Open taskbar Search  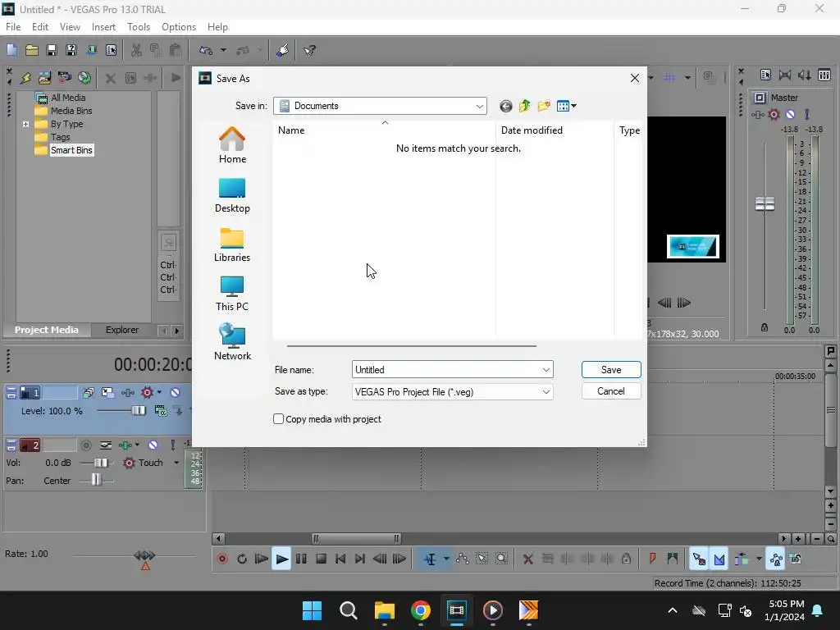tap(348, 610)
